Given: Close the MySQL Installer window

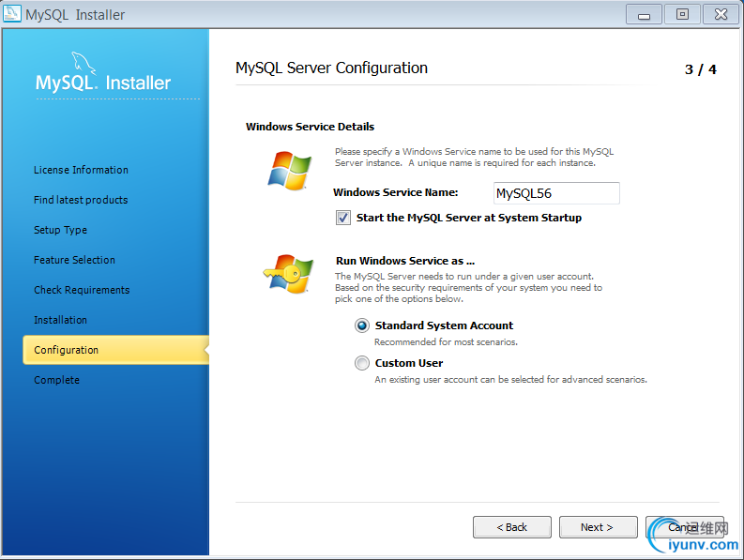Looking at the screenshot, I should coord(721,14).
